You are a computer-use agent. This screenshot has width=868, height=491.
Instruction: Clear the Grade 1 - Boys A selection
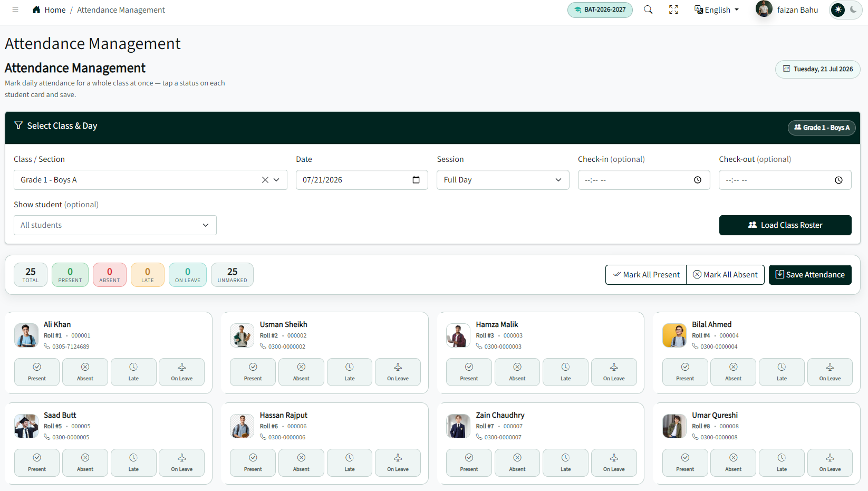(265, 180)
